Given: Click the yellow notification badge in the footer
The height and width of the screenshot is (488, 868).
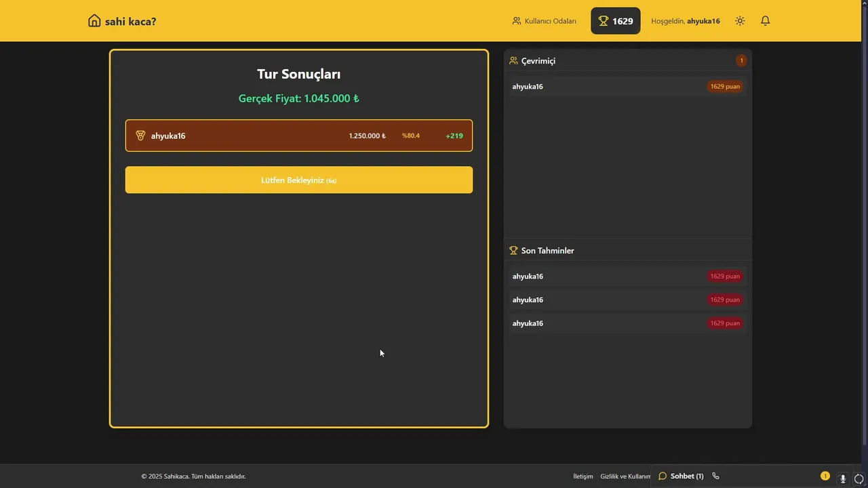Looking at the screenshot, I should pos(825,476).
